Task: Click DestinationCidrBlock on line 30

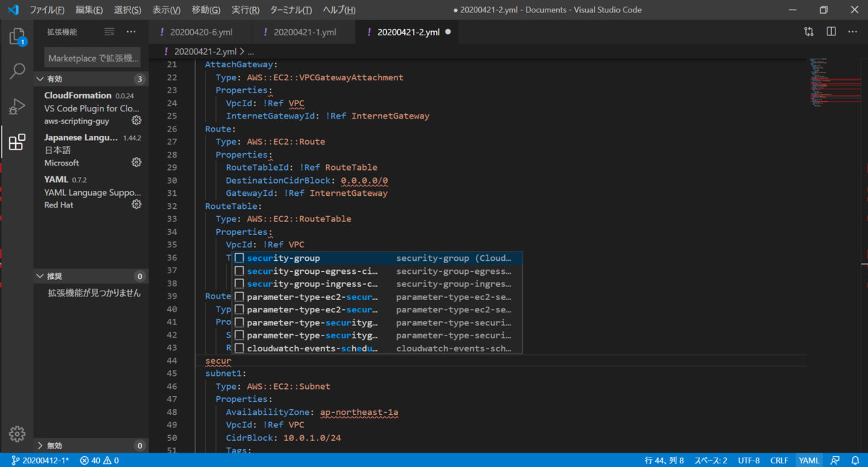Action: pyautogui.click(x=280, y=181)
